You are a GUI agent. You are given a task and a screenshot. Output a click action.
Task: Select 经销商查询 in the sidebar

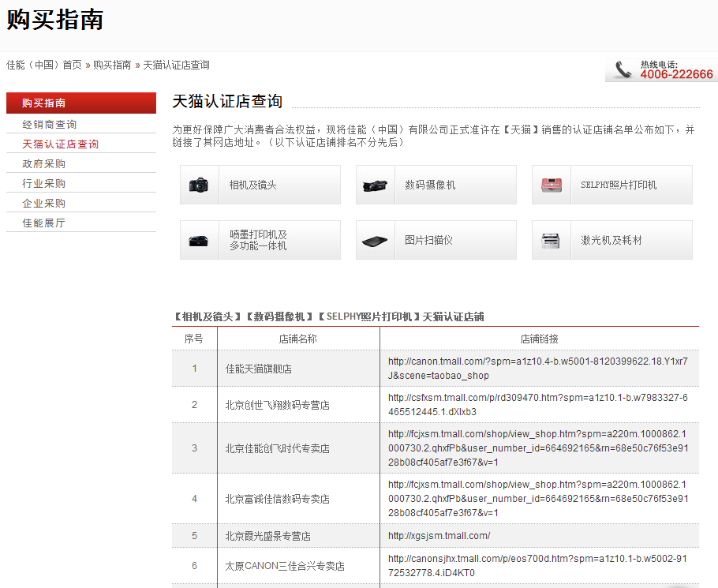(50, 124)
